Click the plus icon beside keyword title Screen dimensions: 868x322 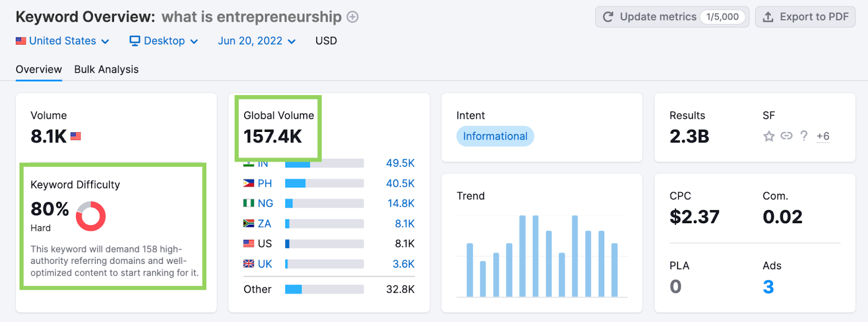point(353,17)
